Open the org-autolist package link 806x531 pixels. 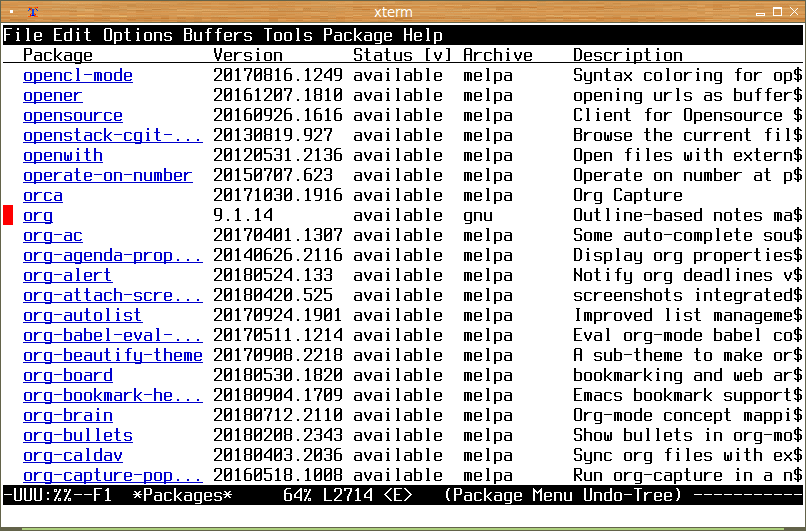tap(82, 316)
